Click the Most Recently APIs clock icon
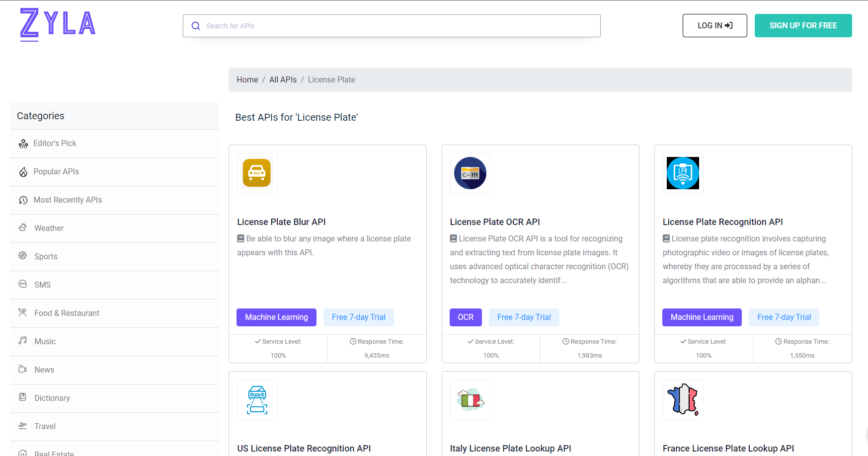868x456 pixels. (x=23, y=200)
